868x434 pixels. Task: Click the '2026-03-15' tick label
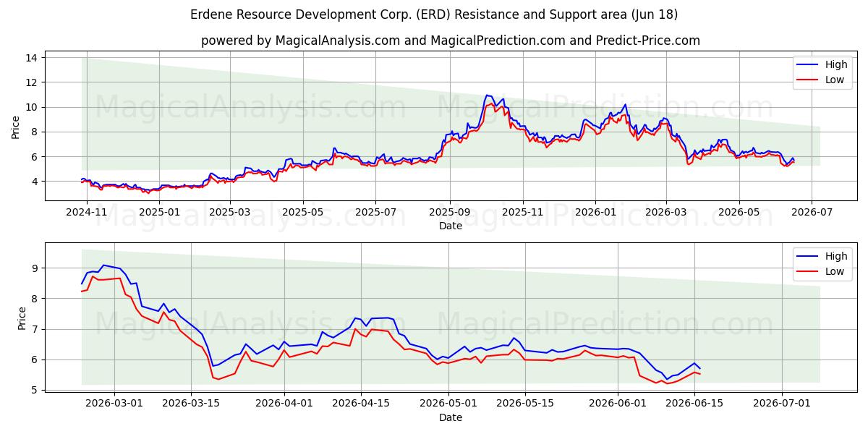[x=191, y=404]
